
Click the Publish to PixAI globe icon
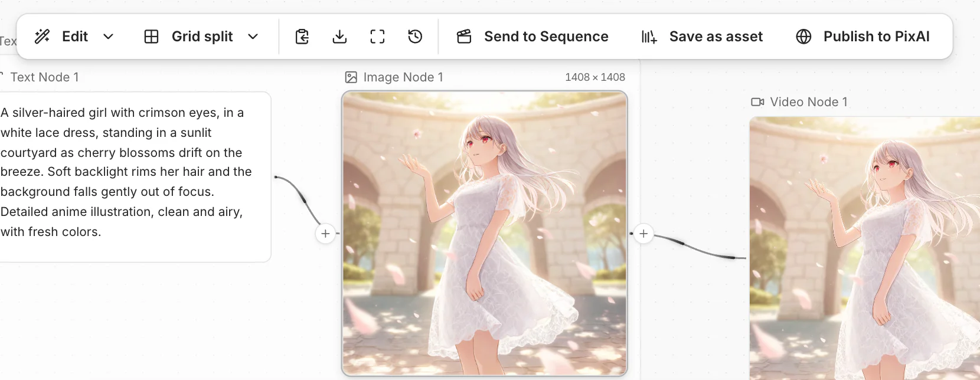[x=803, y=37]
